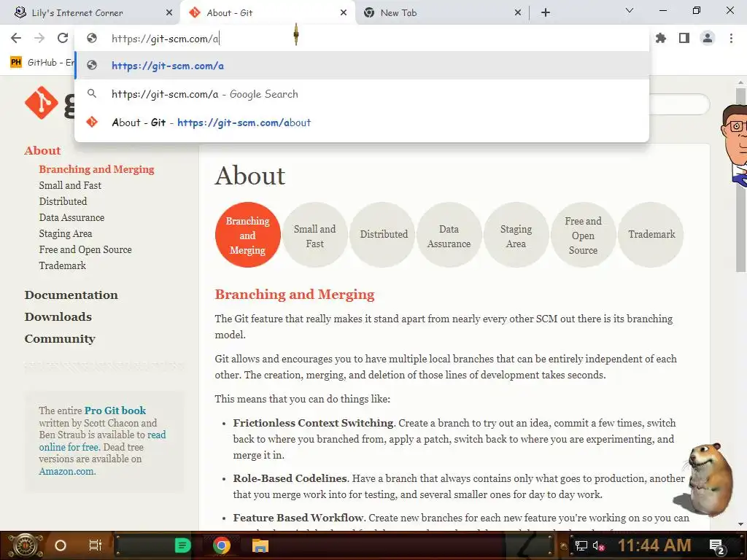Open the Amazon.com link

pyautogui.click(x=67, y=472)
